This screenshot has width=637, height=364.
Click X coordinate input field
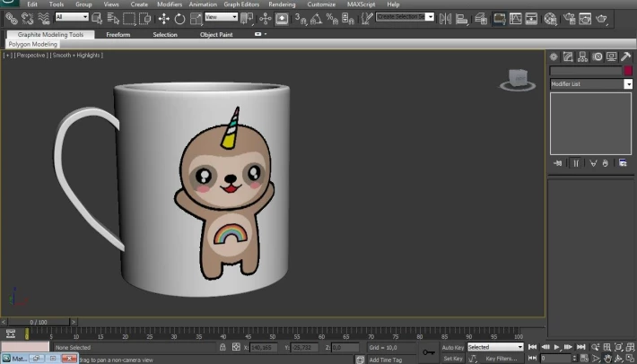coord(264,347)
